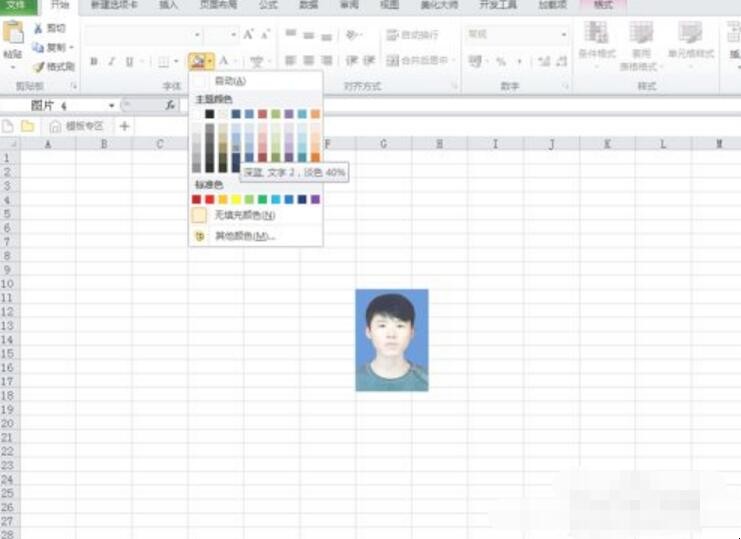Click the new blank document icon below ribbon
Image resolution: width=741 pixels, height=539 pixels.
point(8,126)
